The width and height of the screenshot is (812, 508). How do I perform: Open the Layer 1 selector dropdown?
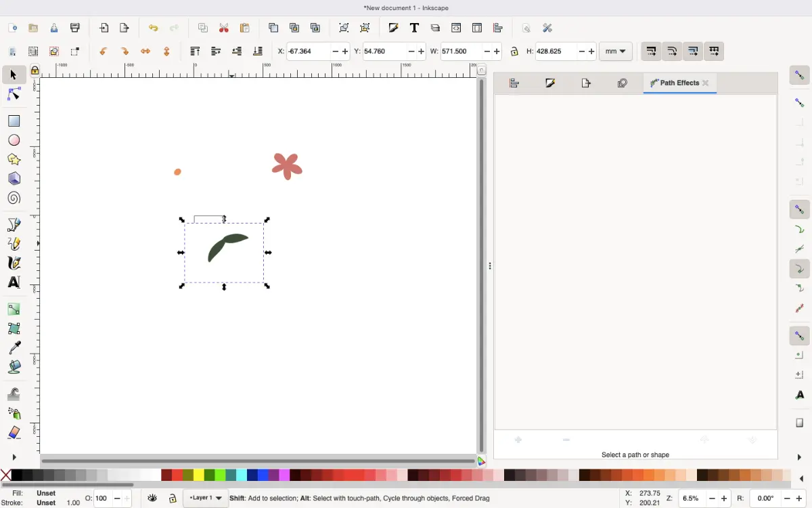pos(205,498)
